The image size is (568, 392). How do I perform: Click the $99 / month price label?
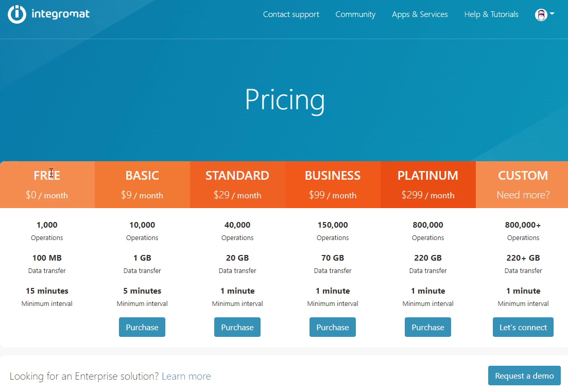point(332,195)
